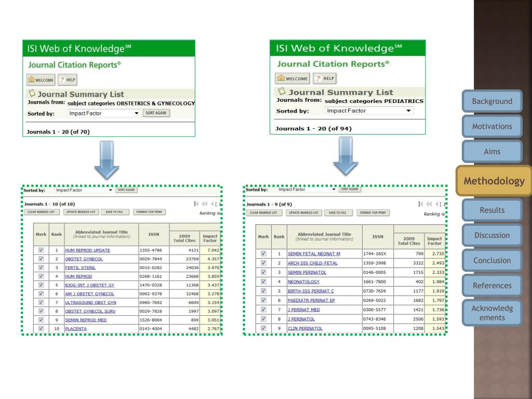Open the HUM REPROD journal link, rank 4
The image size is (532, 399).
(x=78, y=276)
